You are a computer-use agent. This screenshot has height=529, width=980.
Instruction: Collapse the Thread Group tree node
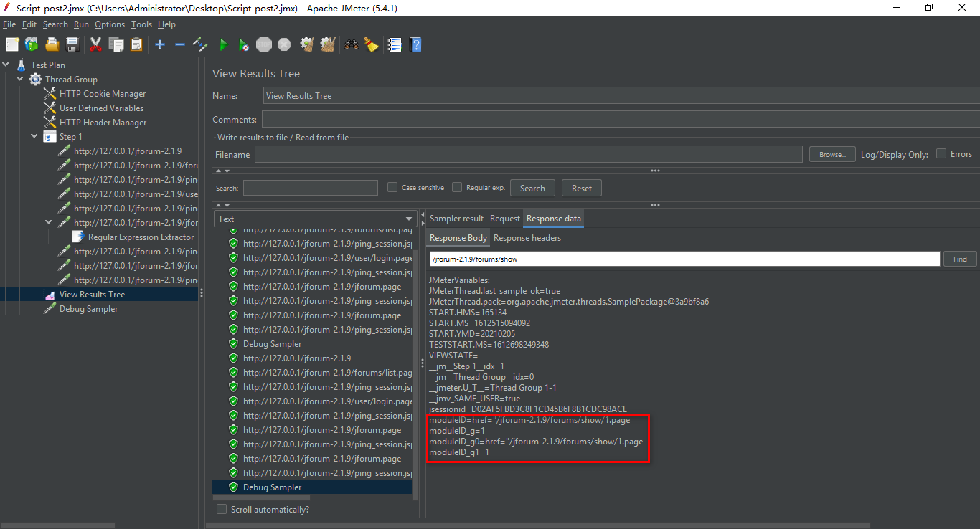pos(20,79)
